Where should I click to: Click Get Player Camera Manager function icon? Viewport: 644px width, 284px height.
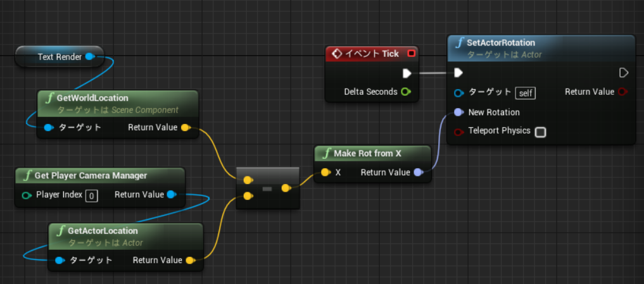point(27,176)
